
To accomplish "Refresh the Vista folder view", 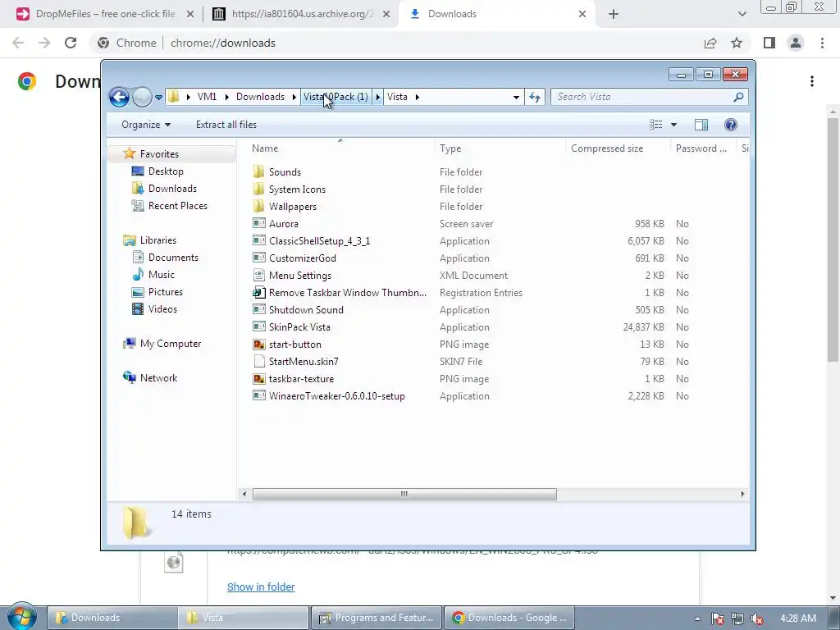I will pyautogui.click(x=535, y=97).
